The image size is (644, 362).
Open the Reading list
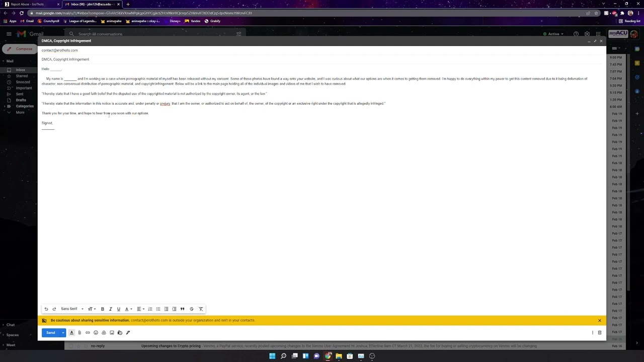pos(630,21)
